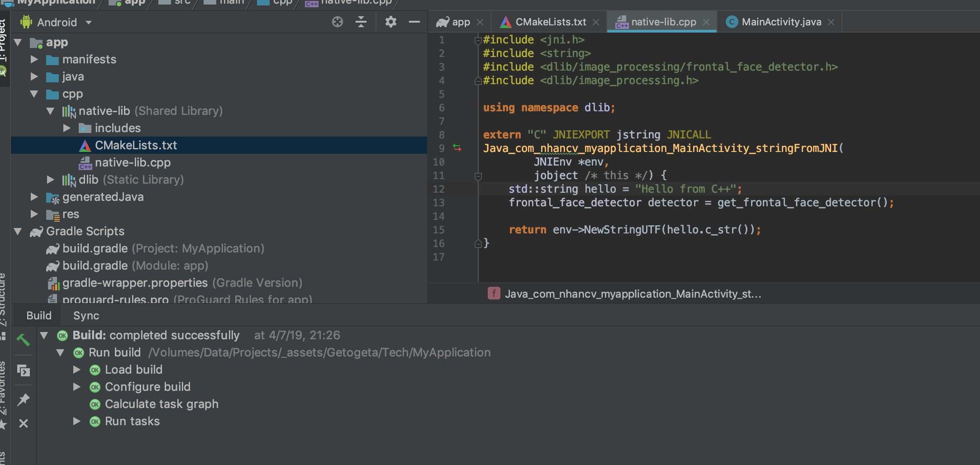980x465 pixels.
Task: Collapse all nodes using Project toolbar icon
Action: (x=361, y=21)
